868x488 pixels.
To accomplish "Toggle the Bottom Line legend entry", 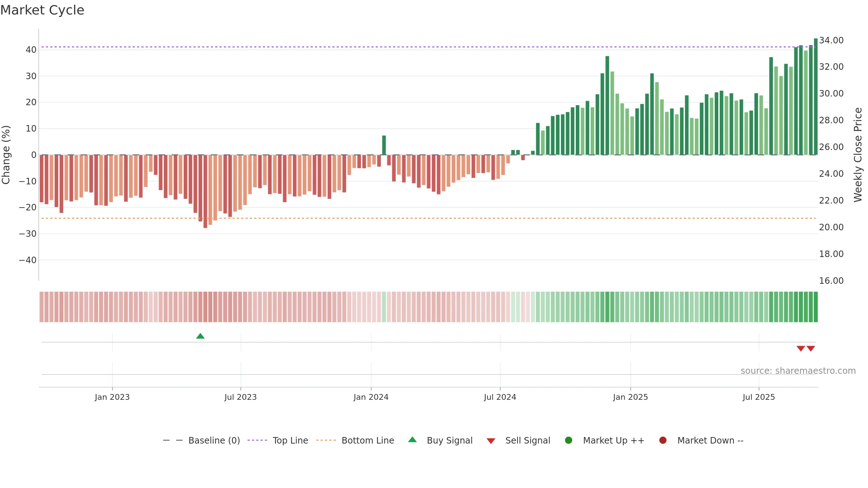I will (355, 440).
